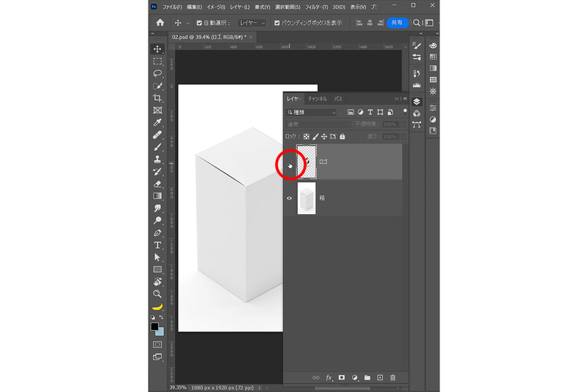Viewport: 588px width, 392px height.
Task: Toggle visibility of ロゴ layer
Action: coord(290,162)
